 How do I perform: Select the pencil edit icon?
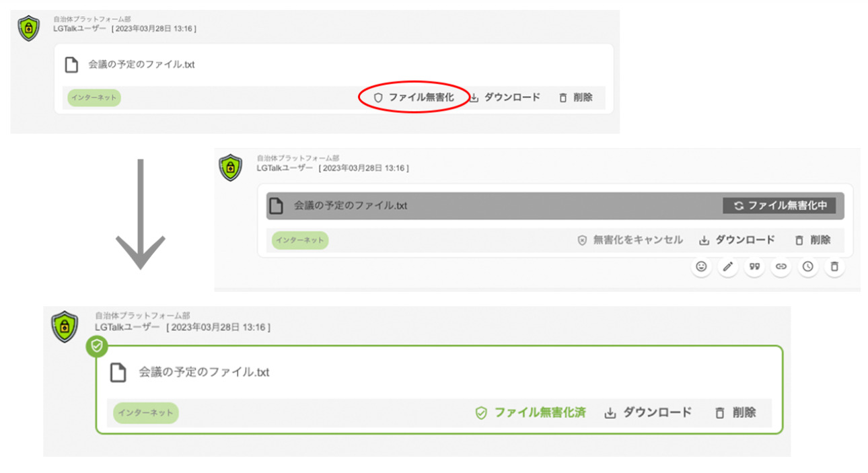727,267
